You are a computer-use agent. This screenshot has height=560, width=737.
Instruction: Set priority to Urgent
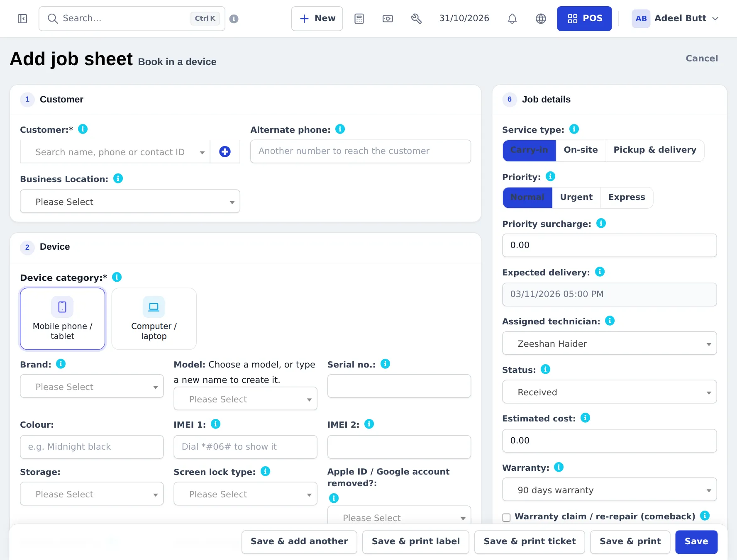click(576, 197)
